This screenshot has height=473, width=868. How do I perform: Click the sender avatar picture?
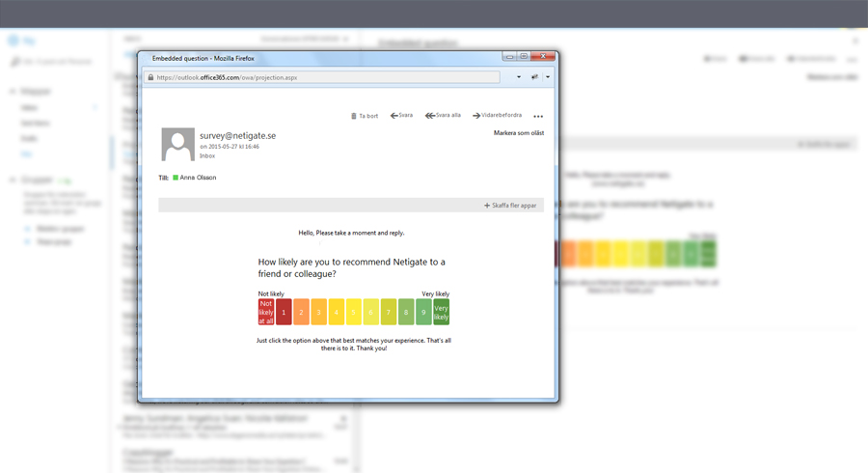tap(177, 144)
